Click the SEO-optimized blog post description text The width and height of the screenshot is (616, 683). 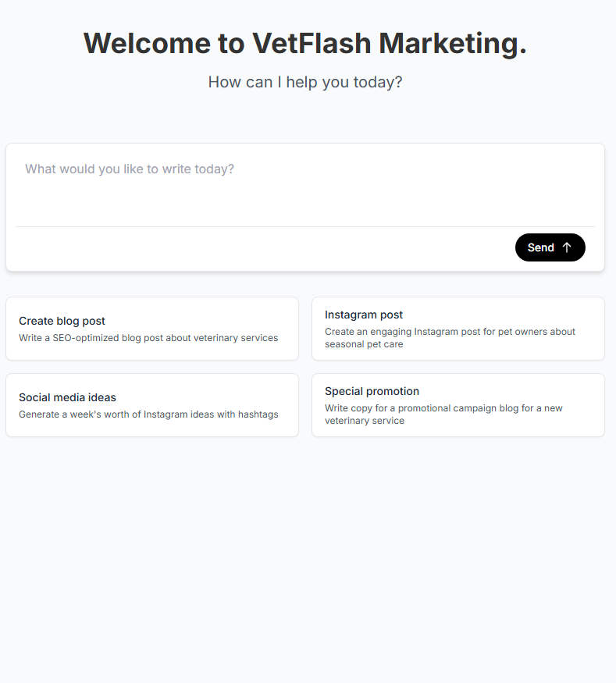(x=148, y=338)
